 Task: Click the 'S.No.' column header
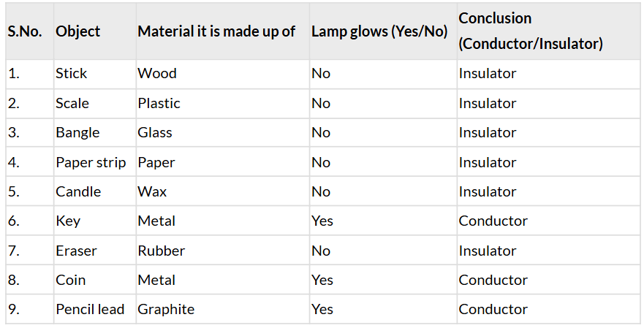[25, 31]
